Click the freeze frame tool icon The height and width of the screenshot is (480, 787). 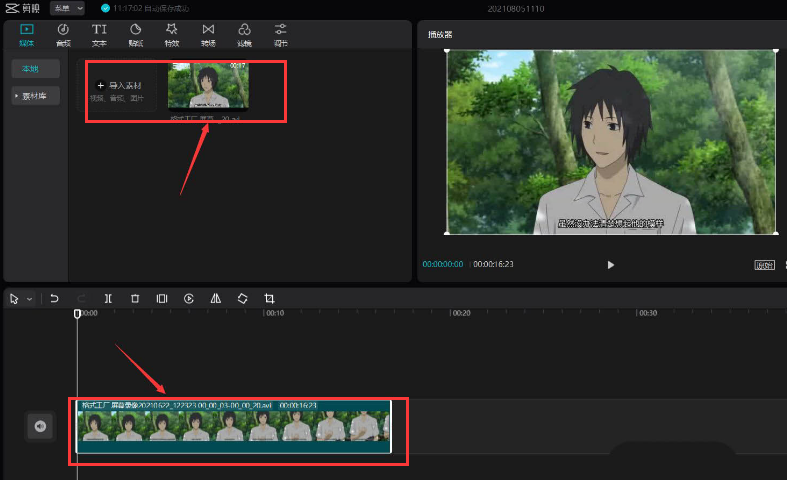pos(162,299)
